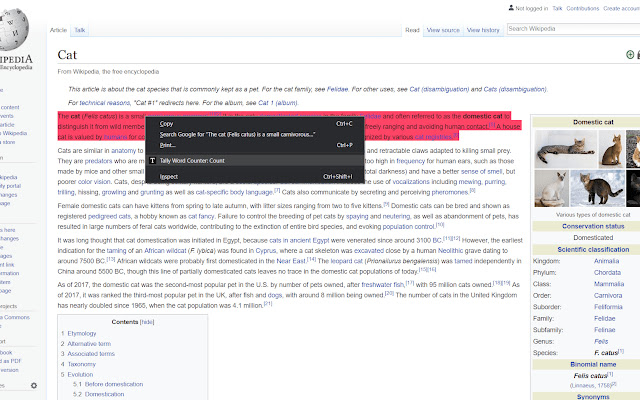640x400 pixels.
Task: Follow the leopard cat link
Action: (347, 261)
